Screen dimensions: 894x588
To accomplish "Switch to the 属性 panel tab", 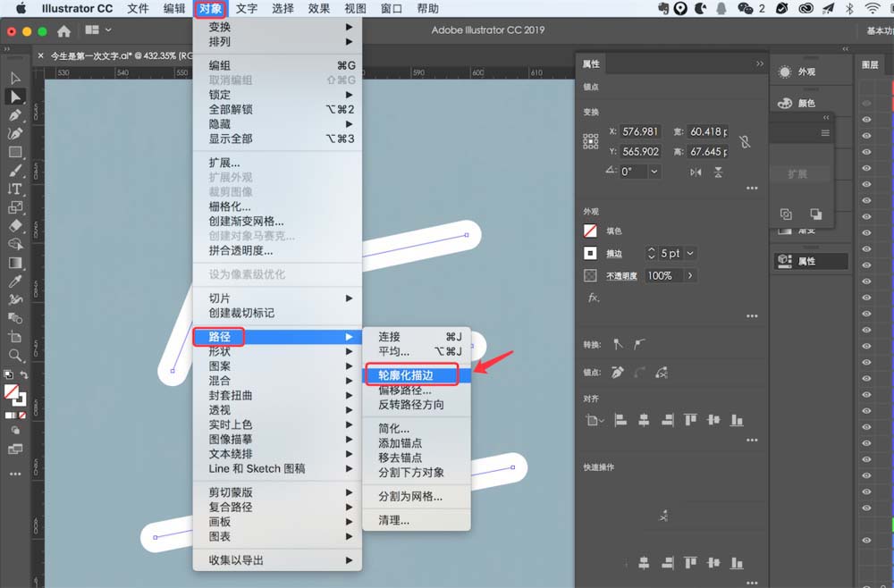I will [x=591, y=63].
